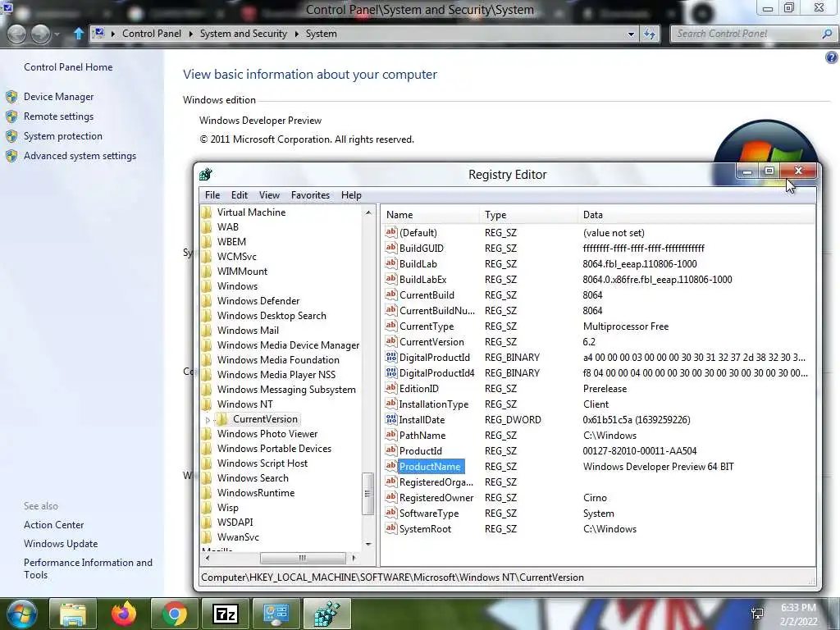Click the Type column header
Viewport: 840px width, 630px height.
coord(529,215)
